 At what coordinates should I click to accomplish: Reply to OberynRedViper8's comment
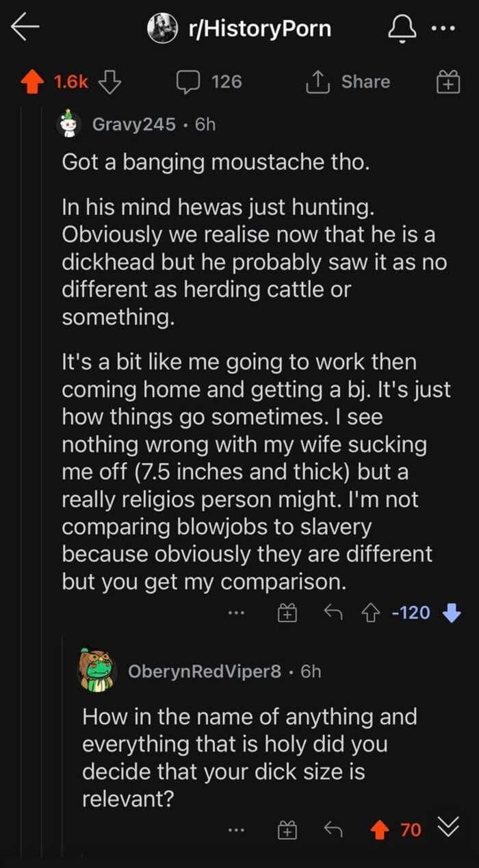(x=335, y=830)
